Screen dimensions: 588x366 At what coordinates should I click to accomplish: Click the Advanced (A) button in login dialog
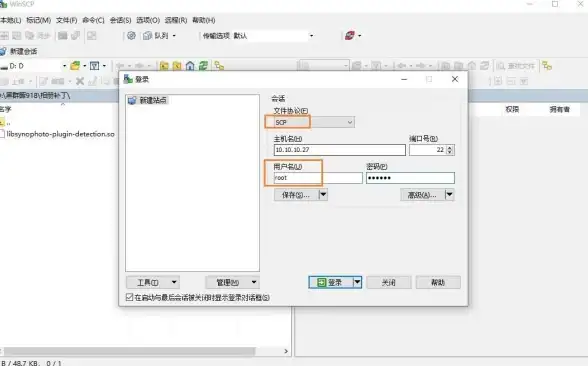pos(423,195)
